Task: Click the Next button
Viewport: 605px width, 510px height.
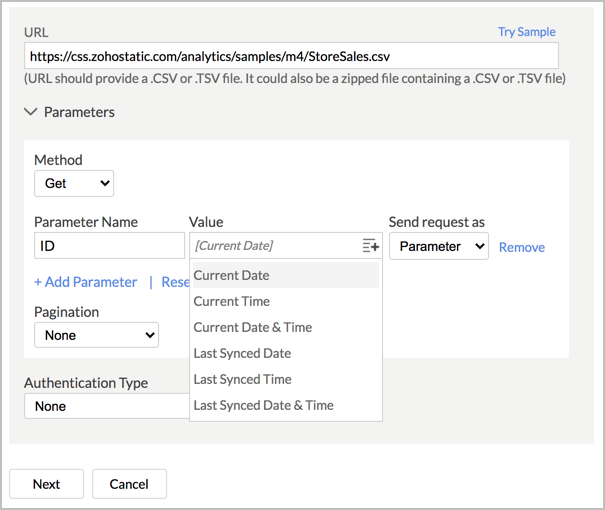Action: coord(46,484)
